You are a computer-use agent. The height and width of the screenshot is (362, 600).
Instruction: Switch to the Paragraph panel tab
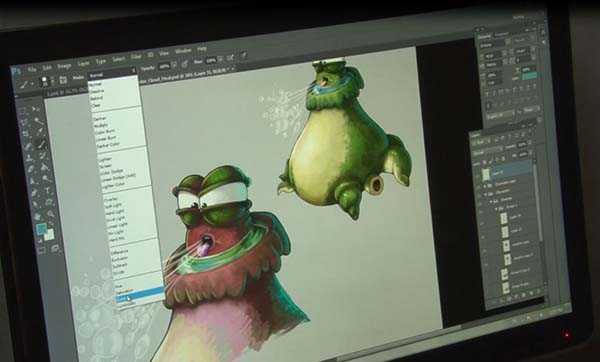(501, 35)
